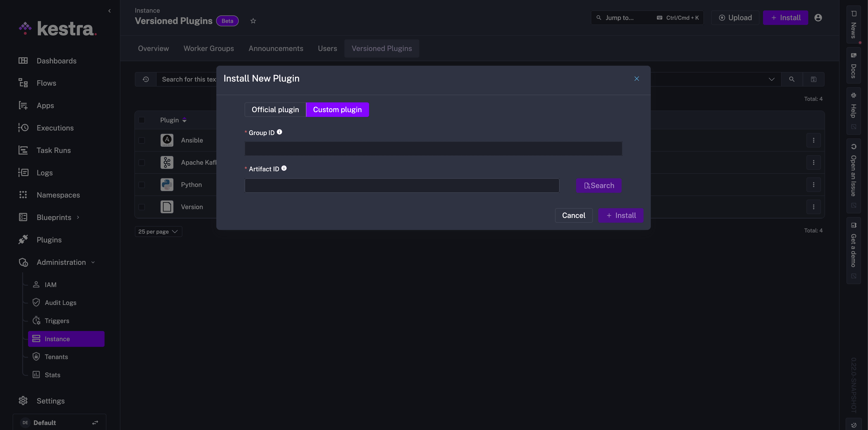Click the user account avatar icon

(818, 17)
